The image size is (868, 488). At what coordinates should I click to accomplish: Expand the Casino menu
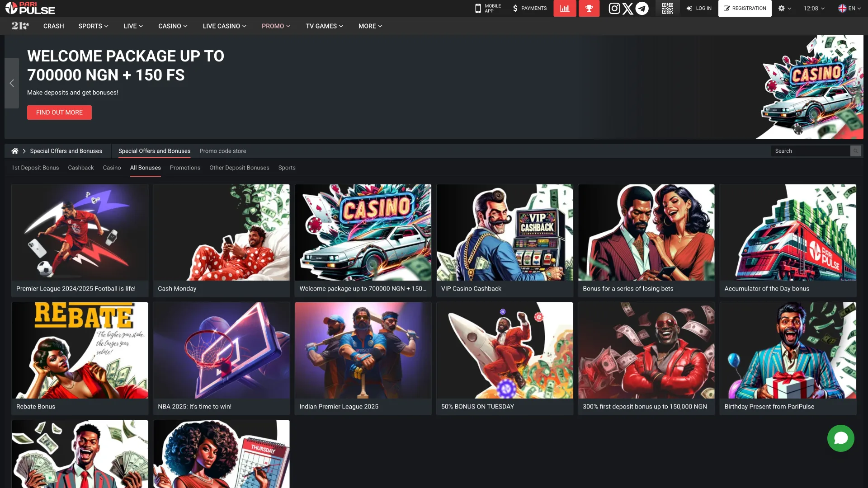(173, 26)
